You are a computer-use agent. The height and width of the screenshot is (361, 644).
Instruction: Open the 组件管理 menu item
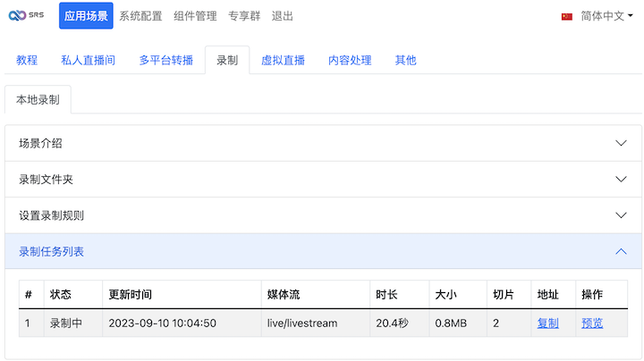(195, 16)
